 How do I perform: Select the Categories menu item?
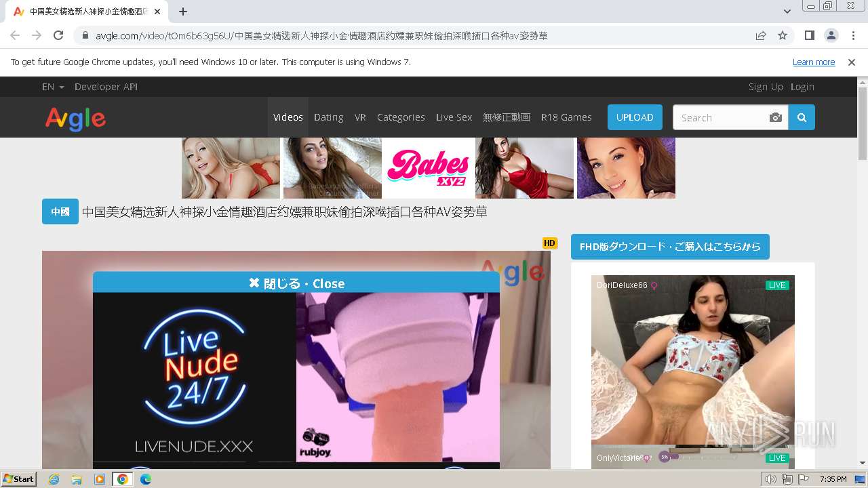point(401,117)
